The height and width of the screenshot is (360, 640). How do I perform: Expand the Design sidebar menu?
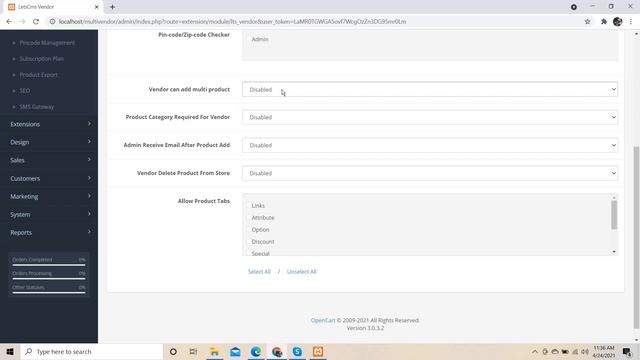coord(49,142)
